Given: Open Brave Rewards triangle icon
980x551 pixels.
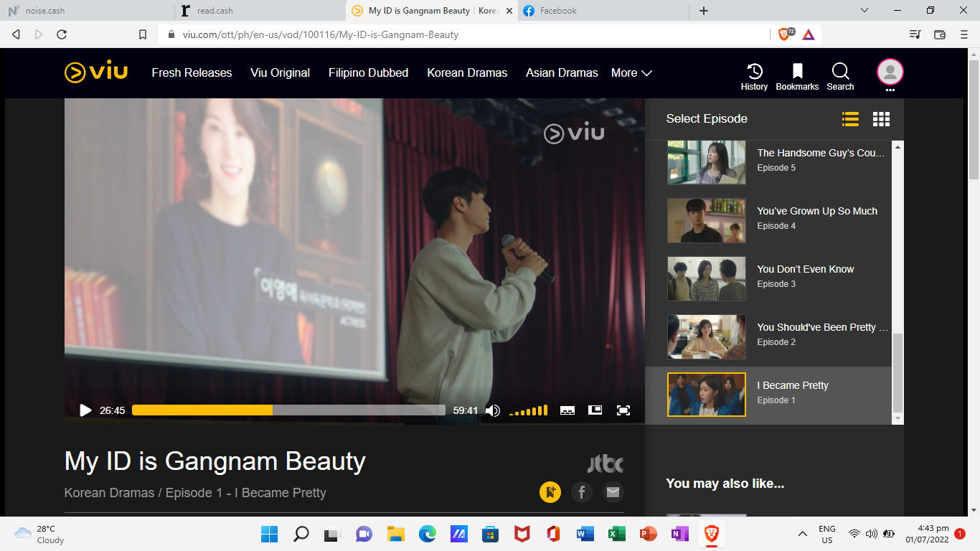Looking at the screenshot, I should point(808,34).
